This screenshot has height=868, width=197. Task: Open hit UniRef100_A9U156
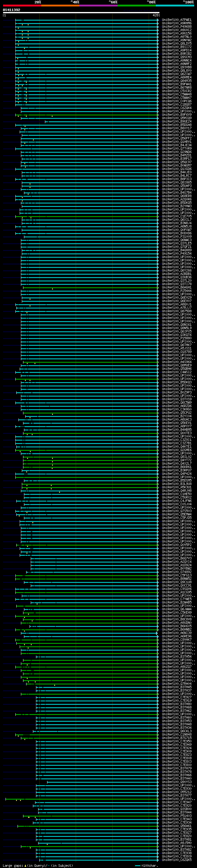pyautogui.click(x=176, y=34)
